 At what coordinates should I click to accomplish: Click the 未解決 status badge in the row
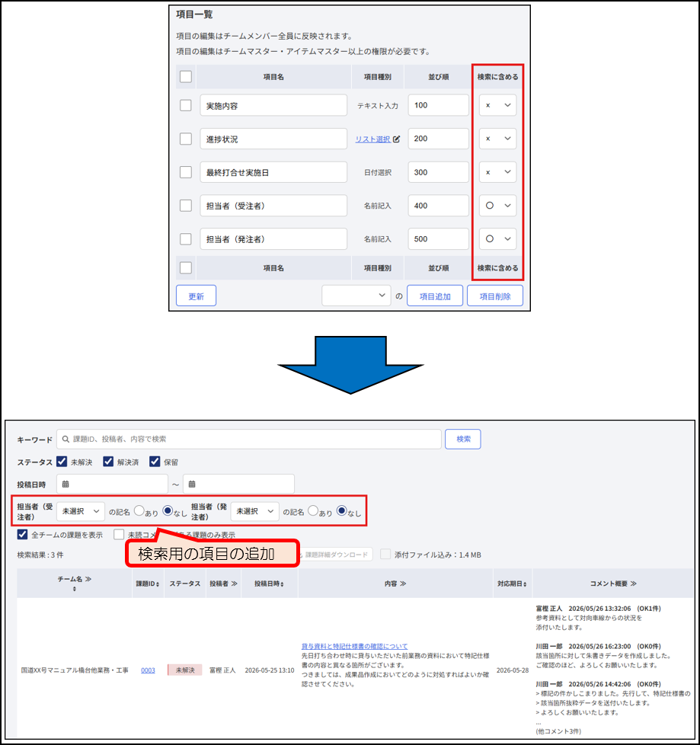[185, 670]
